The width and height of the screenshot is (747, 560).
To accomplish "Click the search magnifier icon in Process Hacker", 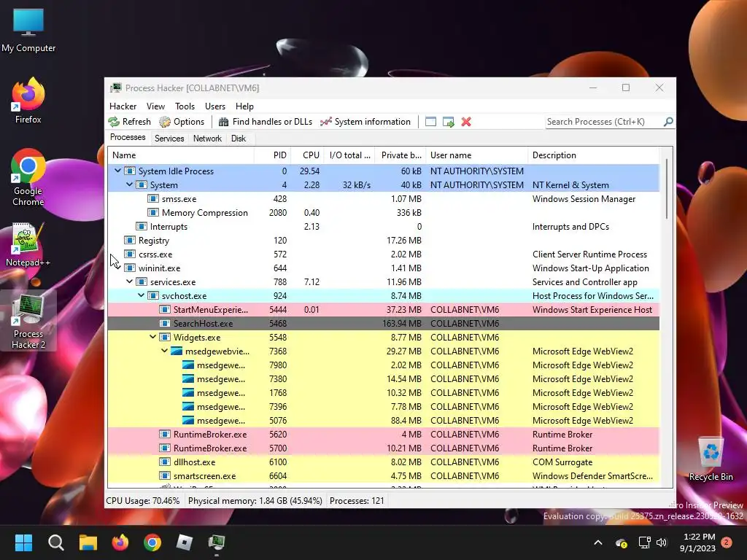I will 668,122.
